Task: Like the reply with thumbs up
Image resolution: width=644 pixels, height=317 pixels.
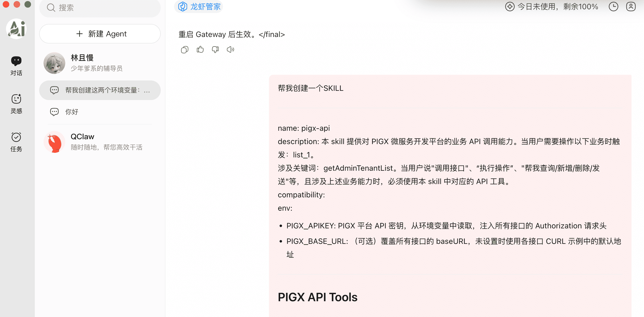Action: point(200,49)
